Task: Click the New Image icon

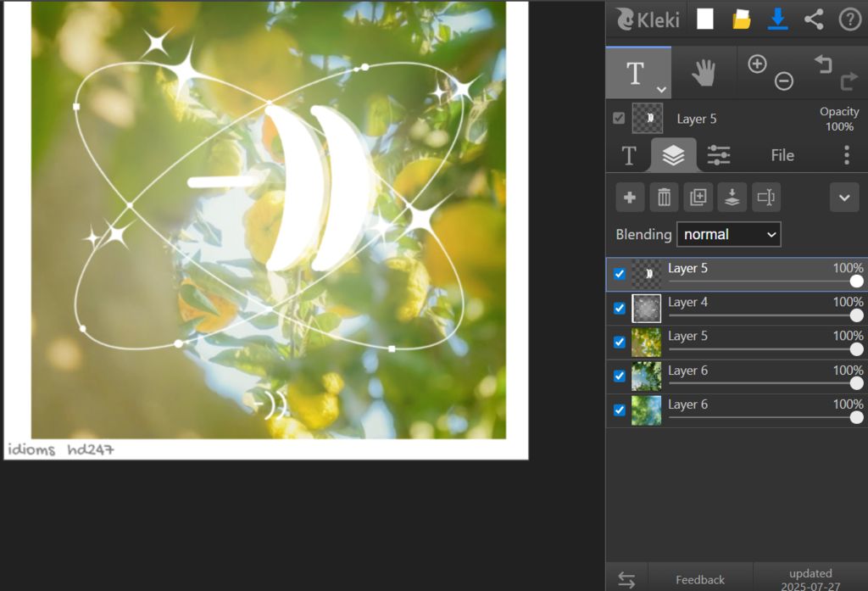Action: coord(705,20)
